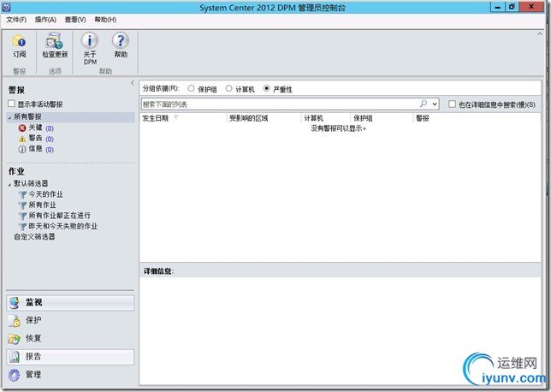Viewport: 551px width, 392px height.
Task: Collapse the 默认筛选器 tree node
Action: 9,185
